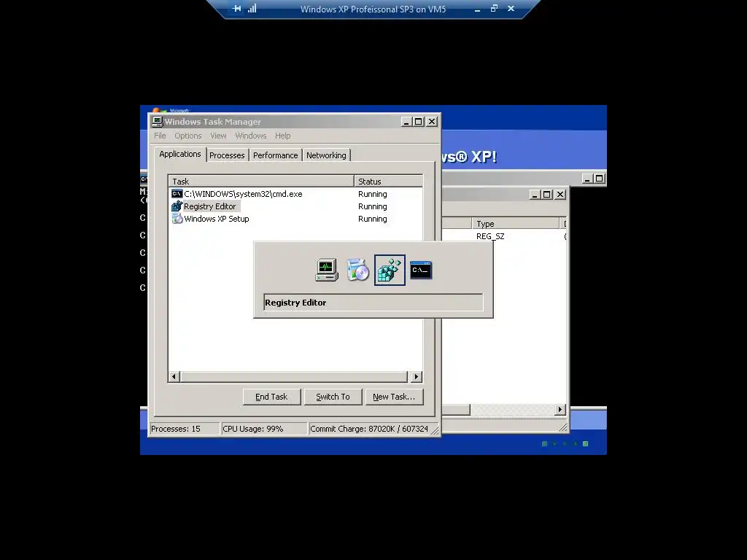Switch to the Performance tab

[275, 155]
